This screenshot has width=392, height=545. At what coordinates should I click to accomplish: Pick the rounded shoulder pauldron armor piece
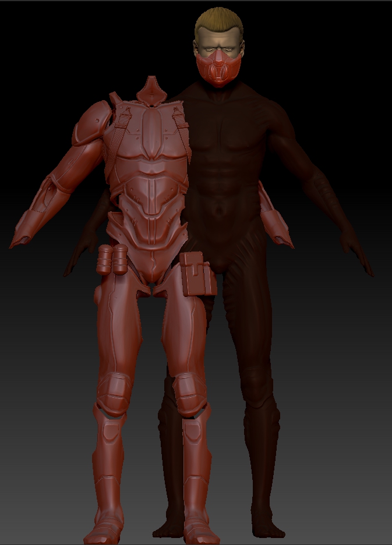(92, 123)
